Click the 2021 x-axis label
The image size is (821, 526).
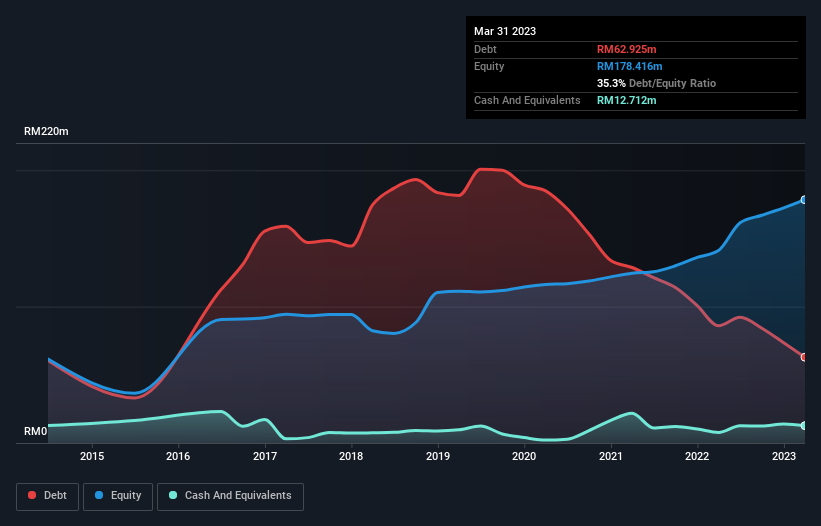click(x=611, y=456)
